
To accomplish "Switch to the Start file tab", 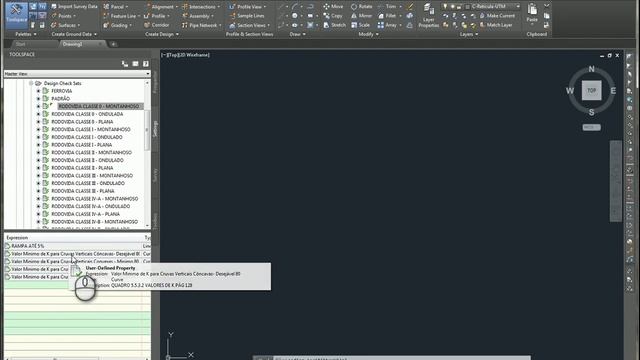I will coord(20,44).
